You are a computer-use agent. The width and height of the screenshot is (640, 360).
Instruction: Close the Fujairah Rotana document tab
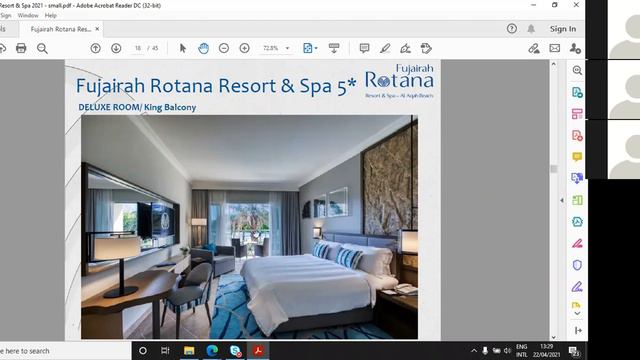point(97,29)
